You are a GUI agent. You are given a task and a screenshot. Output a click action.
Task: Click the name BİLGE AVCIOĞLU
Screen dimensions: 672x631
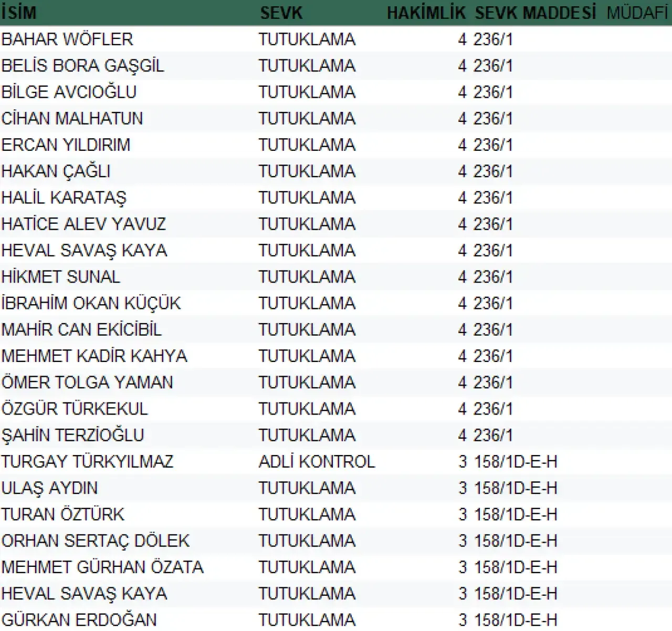[x=69, y=92]
